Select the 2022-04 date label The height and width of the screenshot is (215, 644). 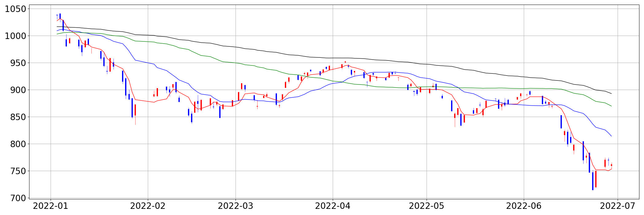333,206
